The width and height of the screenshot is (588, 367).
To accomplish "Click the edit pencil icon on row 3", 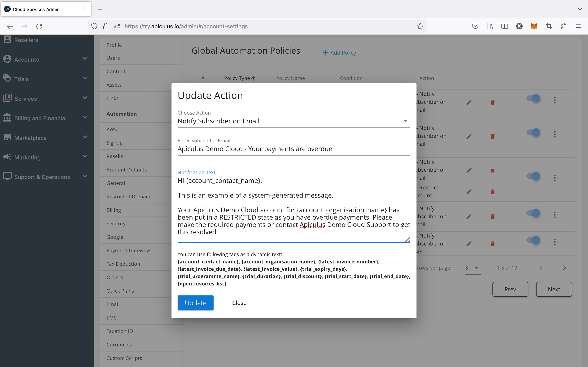I will (469, 170).
